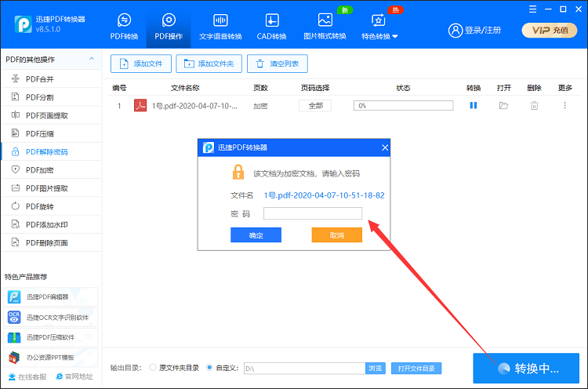The width and height of the screenshot is (588, 389).
Task: Click the trash delete icon in row 1
Action: click(x=534, y=105)
